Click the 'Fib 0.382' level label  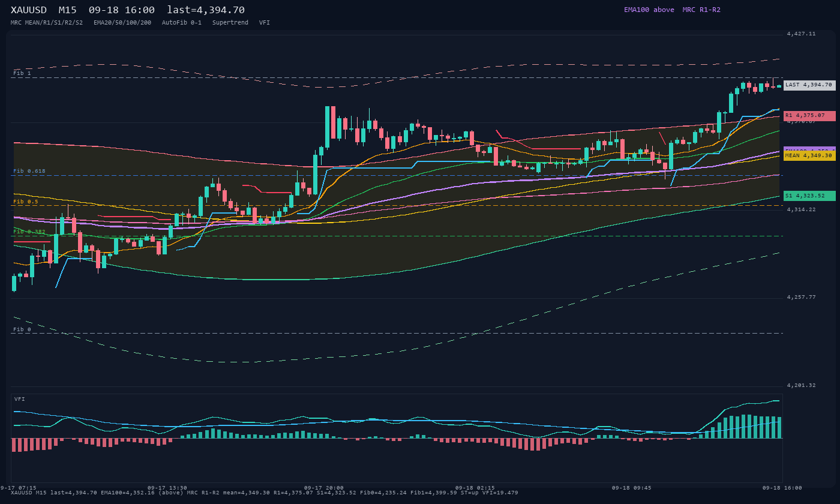[29, 232]
